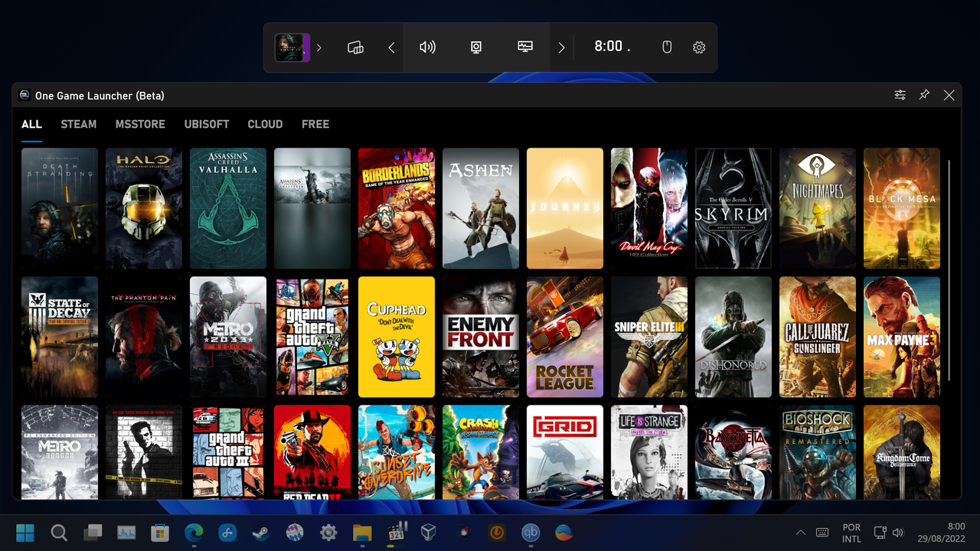Viewport: 980px width, 551px height.
Task: Open the Capture widget in Game Bar
Action: 476,47
